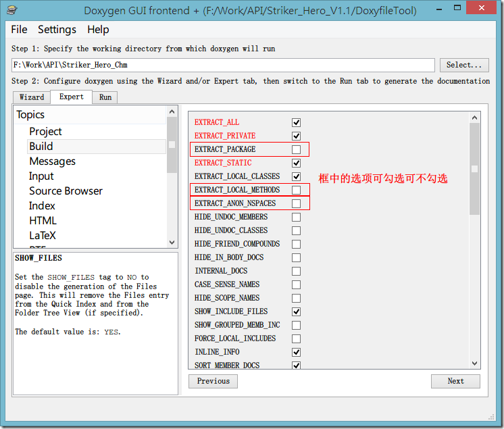Viewport: 504px width, 429px height.
Task: Check the HIDE_UNDOC_MEMBERS checkbox
Action: (296, 217)
